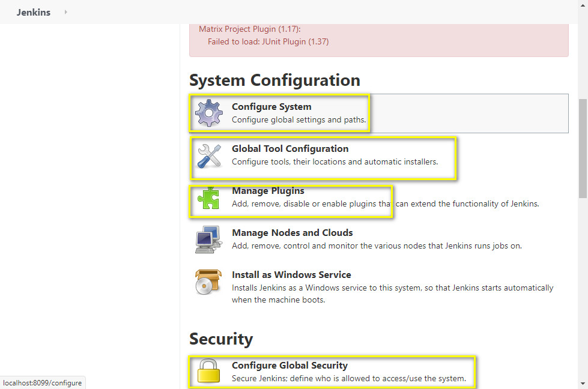Viewport: 588px width, 389px height.
Task: Click the scrollbar down arrow
Action: (583, 384)
